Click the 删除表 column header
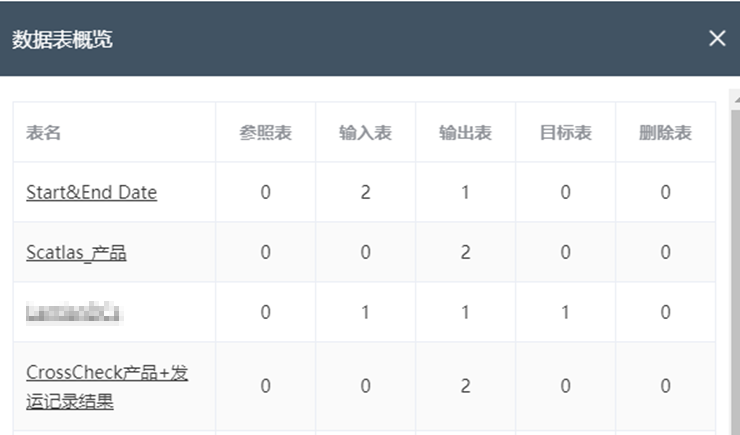 coord(665,133)
